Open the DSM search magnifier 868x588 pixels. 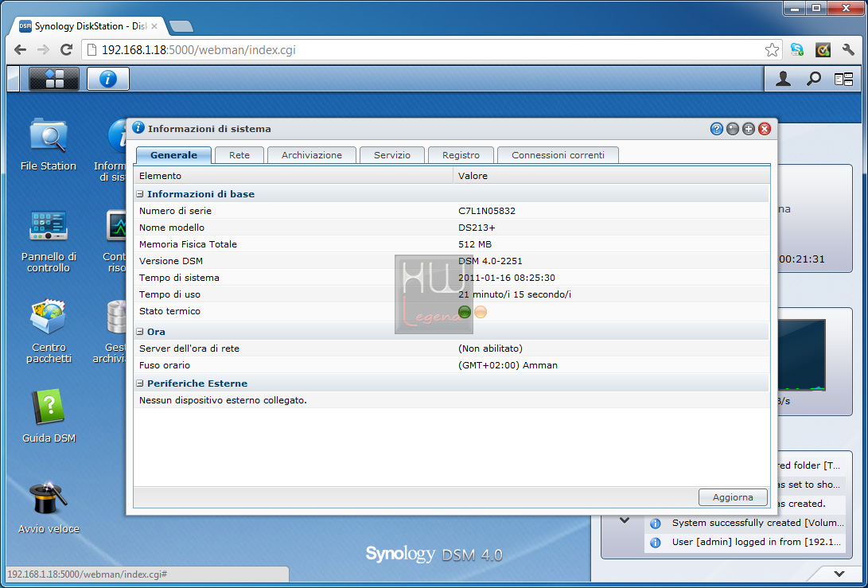813,80
